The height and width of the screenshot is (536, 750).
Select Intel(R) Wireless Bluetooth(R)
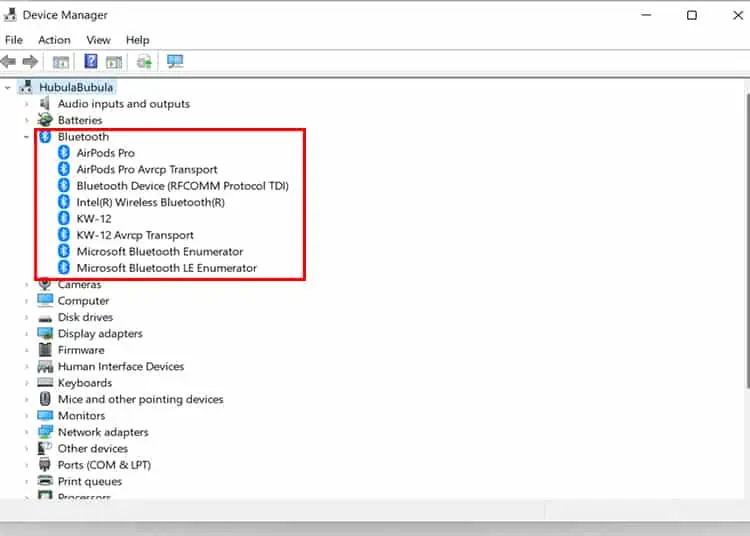click(151, 202)
